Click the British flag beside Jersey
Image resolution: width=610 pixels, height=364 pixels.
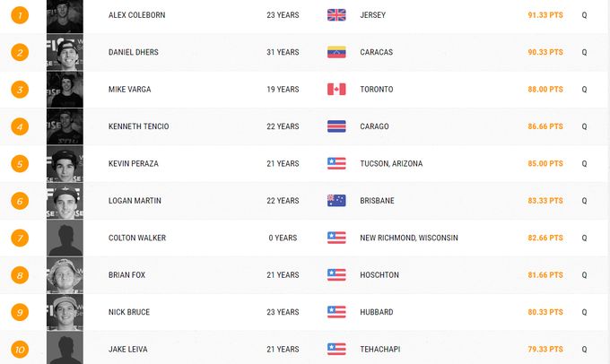click(x=336, y=15)
